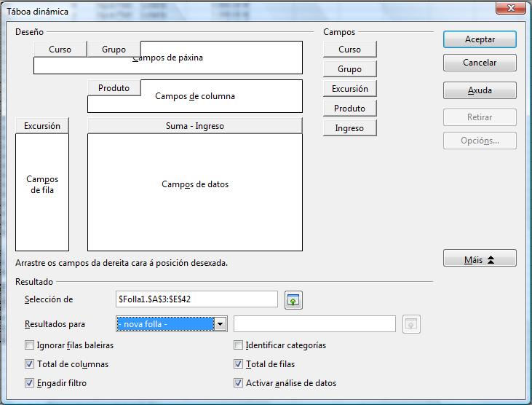Click the Selección de range input

tap(196, 299)
